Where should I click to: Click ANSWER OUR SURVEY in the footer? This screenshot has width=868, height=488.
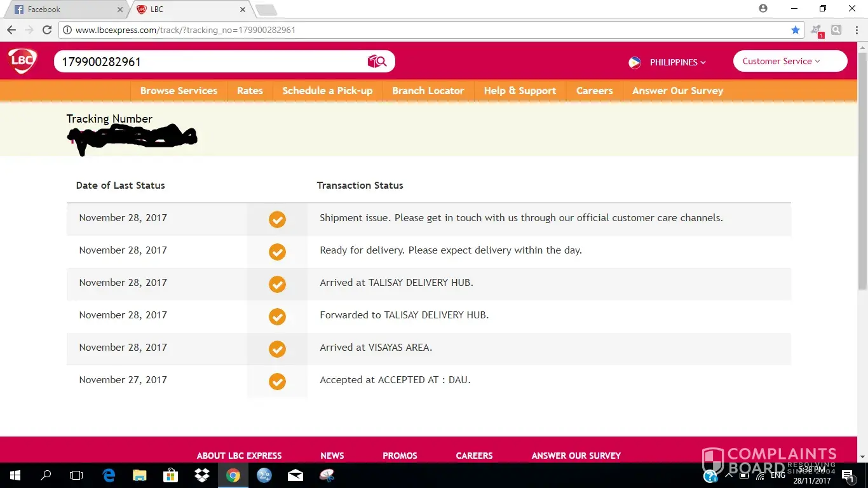576,456
